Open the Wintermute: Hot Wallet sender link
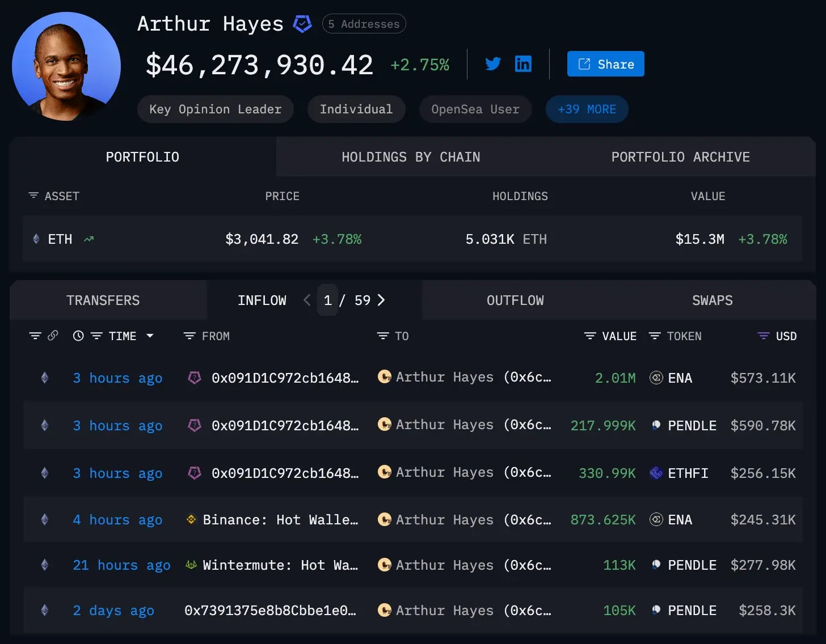 (280, 565)
